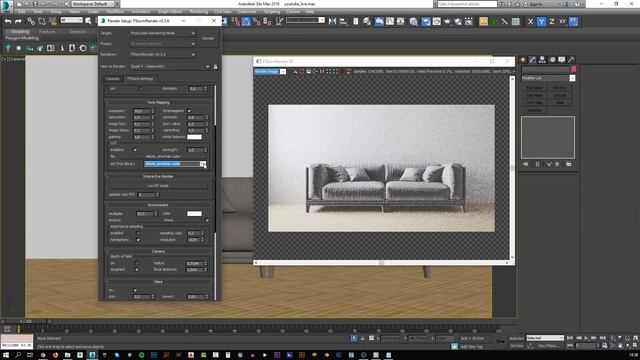Click the Redo arrow in main toolbar
The width and height of the screenshot is (640, 360).
point(18,21)
